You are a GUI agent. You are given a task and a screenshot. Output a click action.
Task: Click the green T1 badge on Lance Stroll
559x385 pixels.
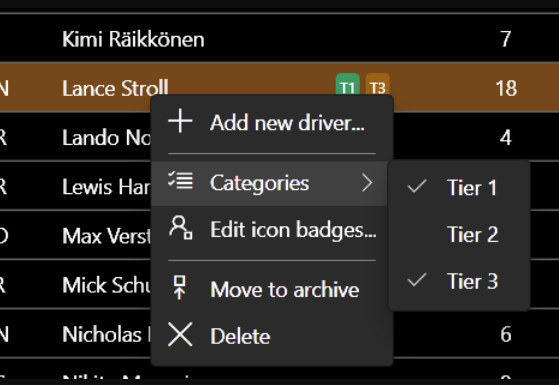pos(348,84)
